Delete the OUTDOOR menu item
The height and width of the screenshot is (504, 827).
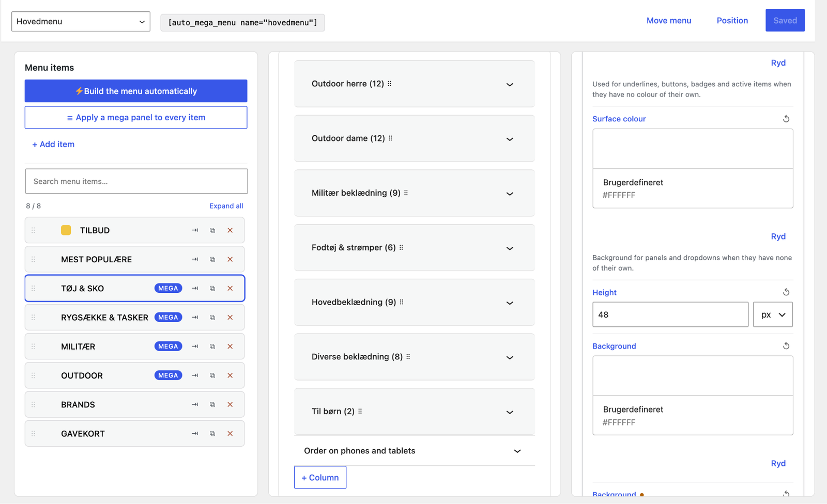230,375
